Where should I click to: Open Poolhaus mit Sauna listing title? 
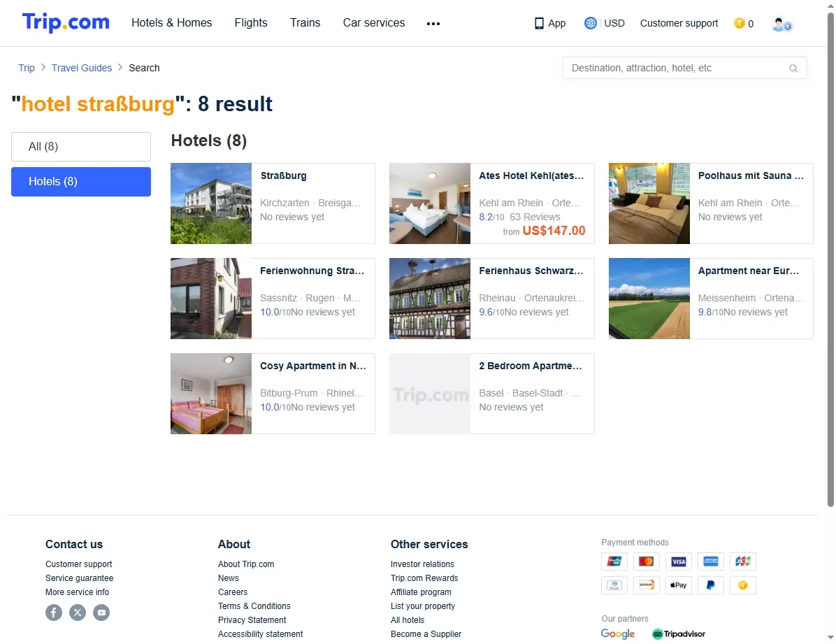tap(751, 176)
